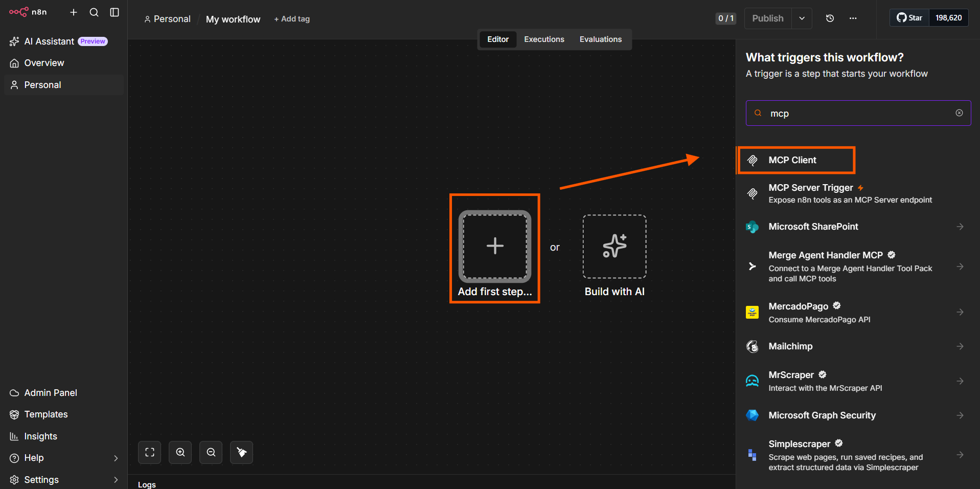This screenshot has width=980, height=489.
Task: Open Templates
Action: 63,414
